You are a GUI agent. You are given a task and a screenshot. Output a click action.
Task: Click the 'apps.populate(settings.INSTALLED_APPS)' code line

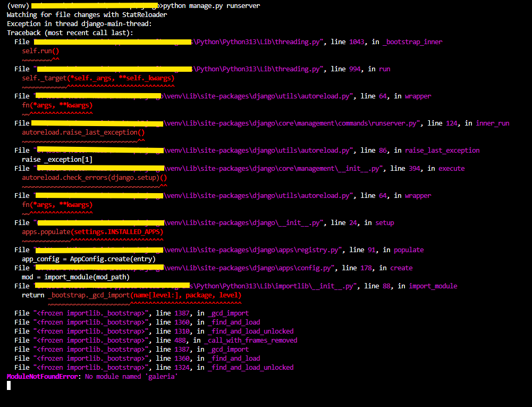[x=92, y=232]
